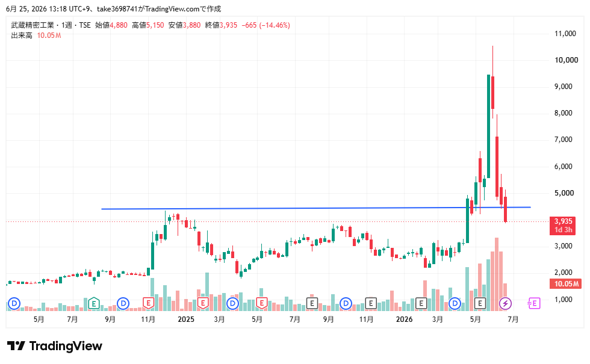
Task: Click the TradingView logo at the bottom left
Action: point(55,346)
